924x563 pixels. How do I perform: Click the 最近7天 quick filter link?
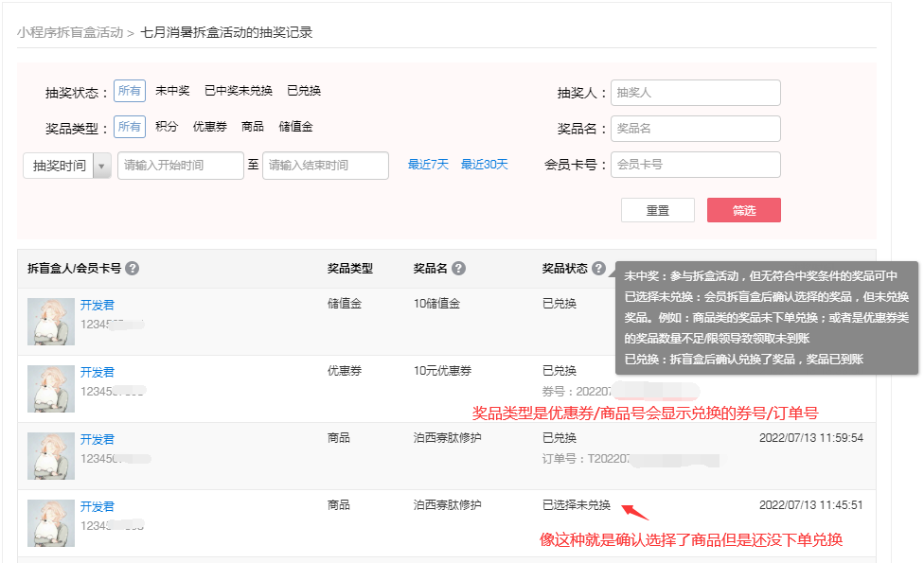click(427, 164)
